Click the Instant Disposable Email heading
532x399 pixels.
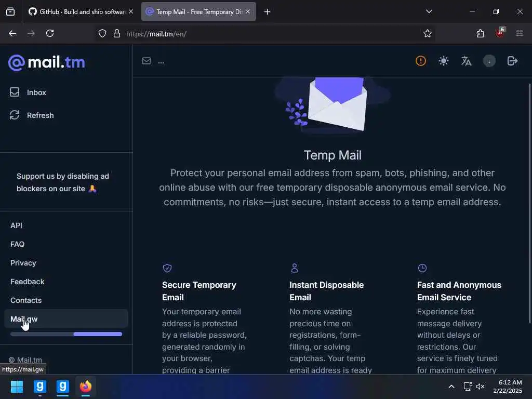(326, 291)
